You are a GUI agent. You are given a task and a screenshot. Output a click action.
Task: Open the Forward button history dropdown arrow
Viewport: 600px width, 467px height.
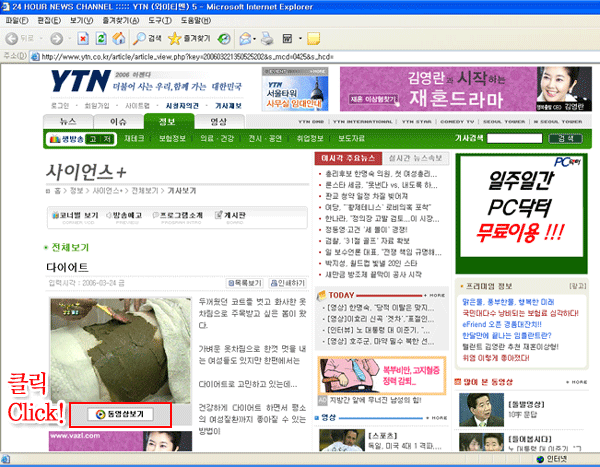[x=69, y=38]
